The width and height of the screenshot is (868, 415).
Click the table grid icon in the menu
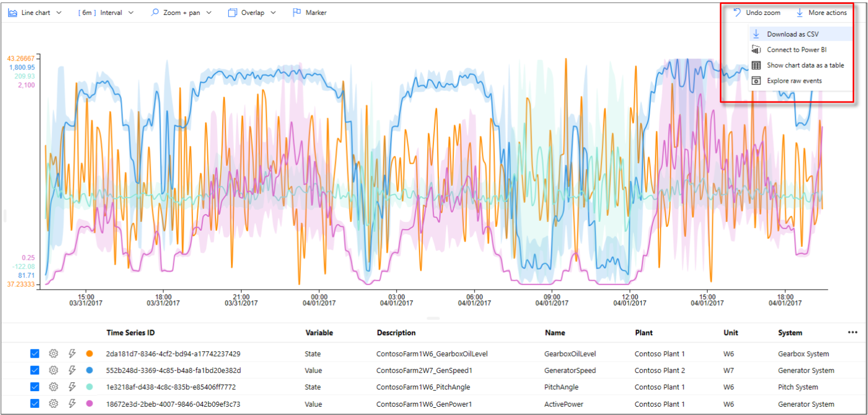pos(756,65)
